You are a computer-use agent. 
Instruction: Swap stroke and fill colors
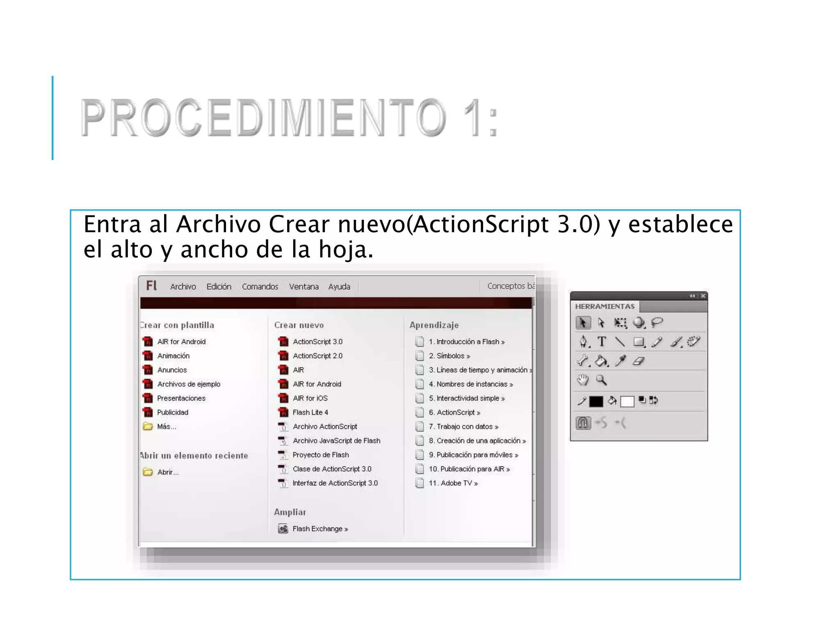[x=654, y=400]
